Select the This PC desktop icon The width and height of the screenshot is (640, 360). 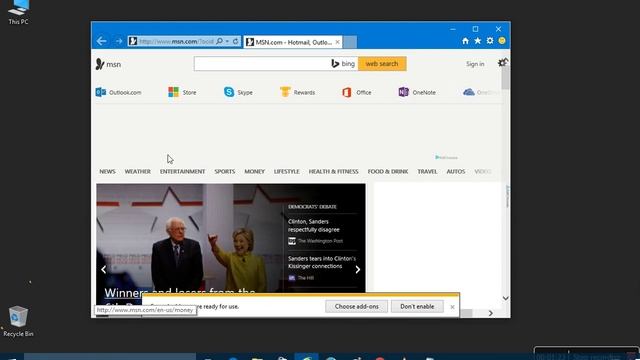18,12
